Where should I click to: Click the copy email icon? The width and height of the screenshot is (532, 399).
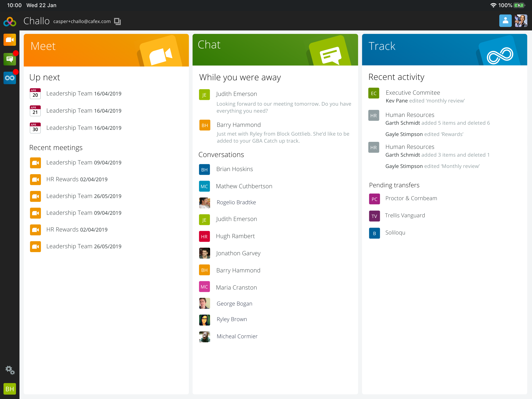click(x=117, y=21)
